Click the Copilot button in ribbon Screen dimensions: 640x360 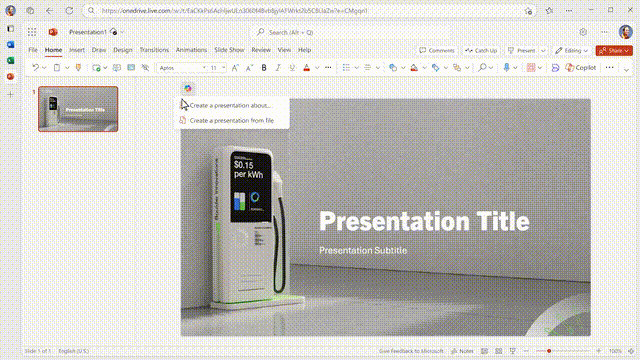[x=580, y=68]
